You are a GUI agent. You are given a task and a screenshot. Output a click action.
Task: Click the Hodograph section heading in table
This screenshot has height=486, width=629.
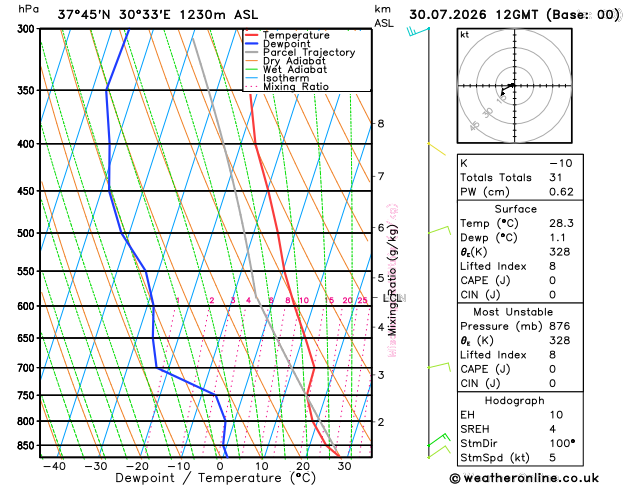coord(514,401)
